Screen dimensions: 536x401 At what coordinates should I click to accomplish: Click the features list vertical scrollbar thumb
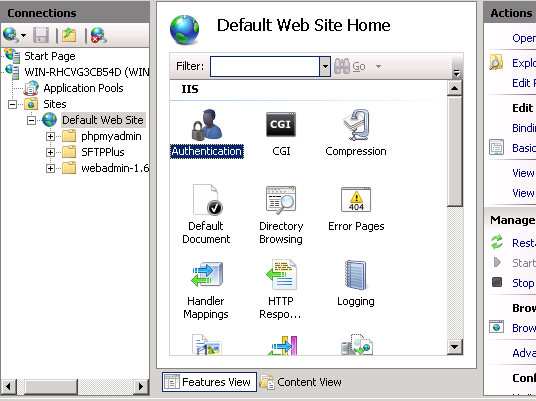point(454,151)
